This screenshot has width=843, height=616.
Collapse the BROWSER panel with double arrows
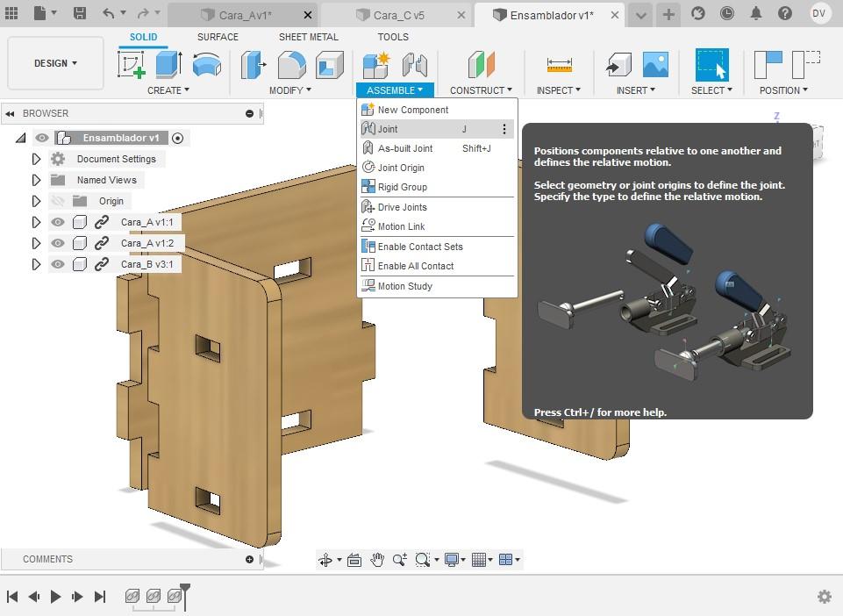pos(11,113)
